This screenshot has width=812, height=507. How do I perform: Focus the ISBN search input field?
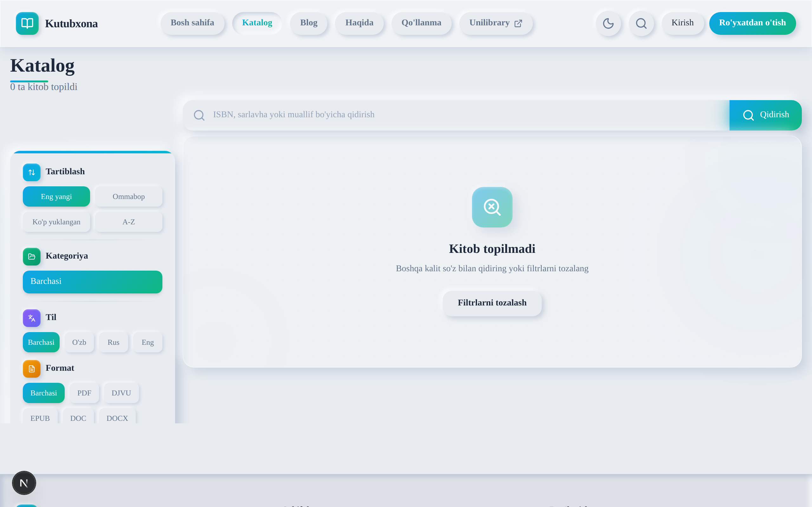463,115
